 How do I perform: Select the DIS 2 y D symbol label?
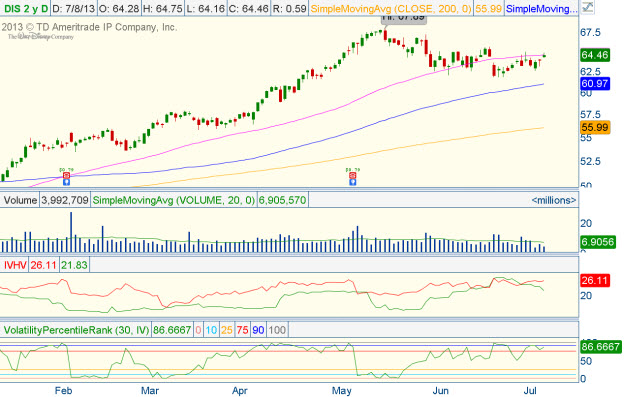click(26, 8)
